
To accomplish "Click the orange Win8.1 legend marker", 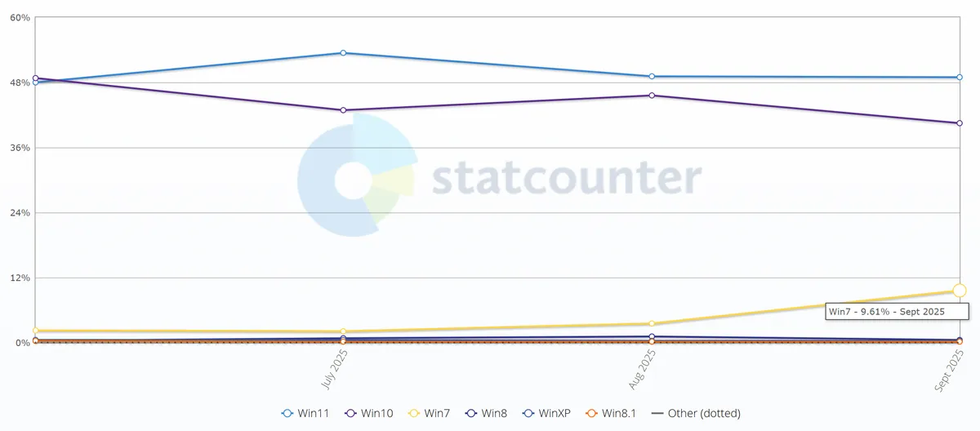I will [592, 413].
